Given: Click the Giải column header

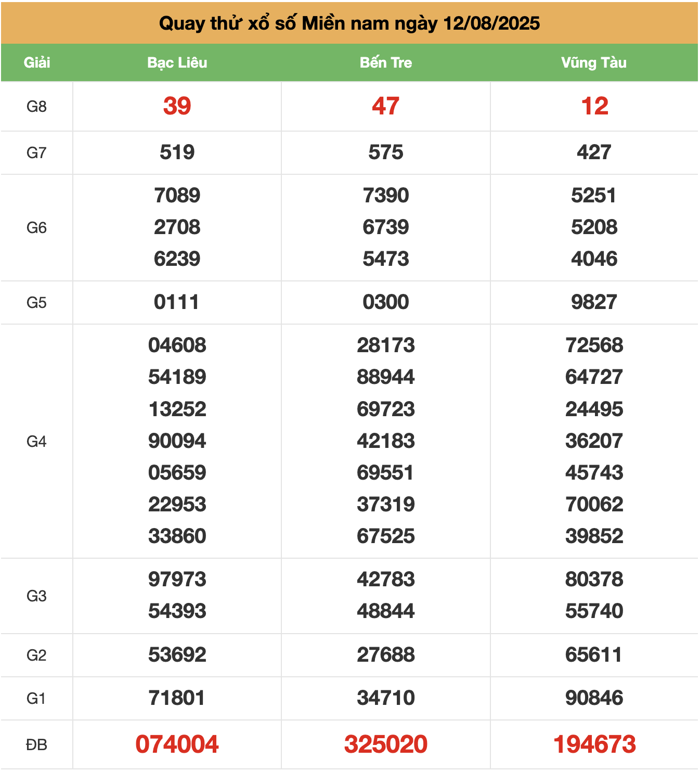Looking at the screenshot, I should [x=37, y=63].
